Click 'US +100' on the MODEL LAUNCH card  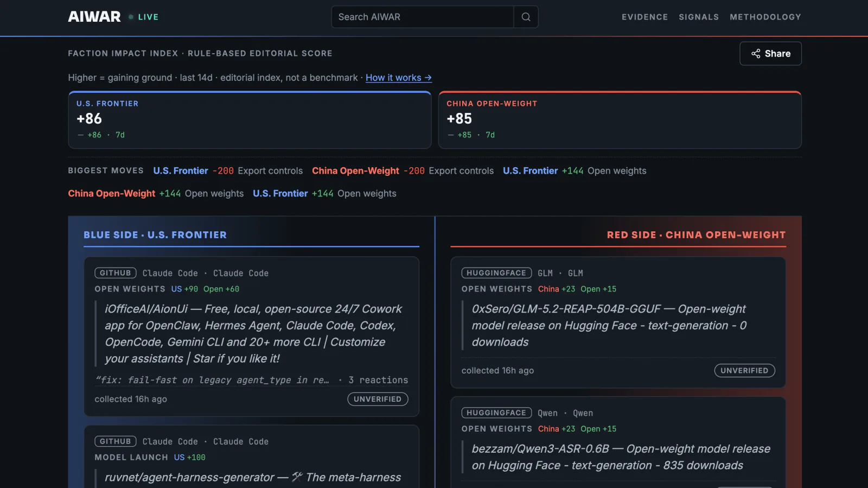190,458
